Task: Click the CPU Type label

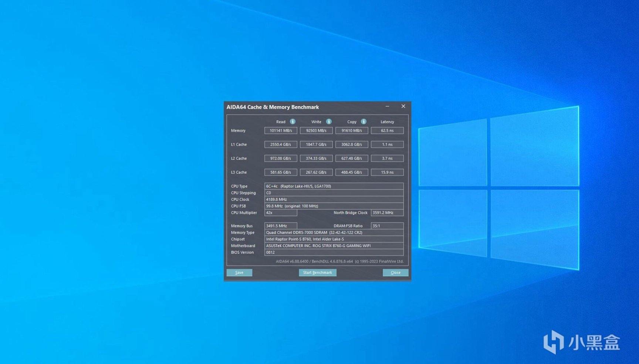Action: [239, 186]
